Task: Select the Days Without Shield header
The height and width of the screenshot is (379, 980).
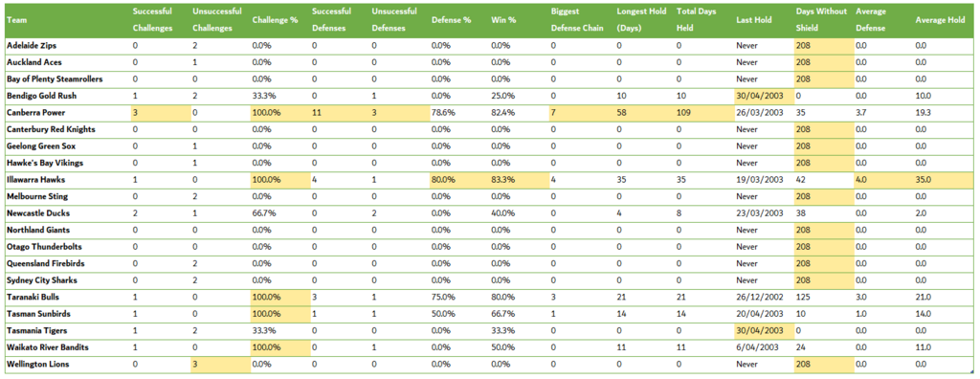Action: 824,20
